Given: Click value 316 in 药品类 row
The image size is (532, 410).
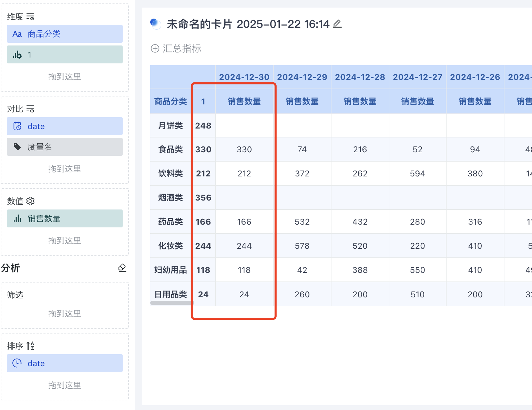Looking at the screenshot, I should click(x=475, y=222).
